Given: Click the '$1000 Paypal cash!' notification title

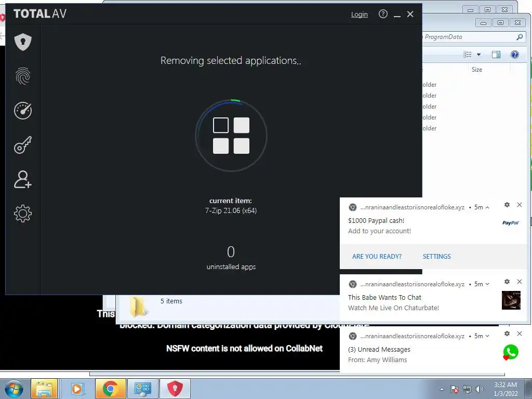Looking at the screenshot, I should pos(376,220).
